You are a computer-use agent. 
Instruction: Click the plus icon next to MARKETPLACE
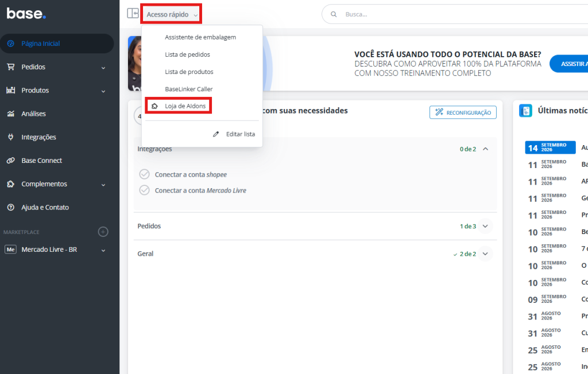[x=103, y=232]
